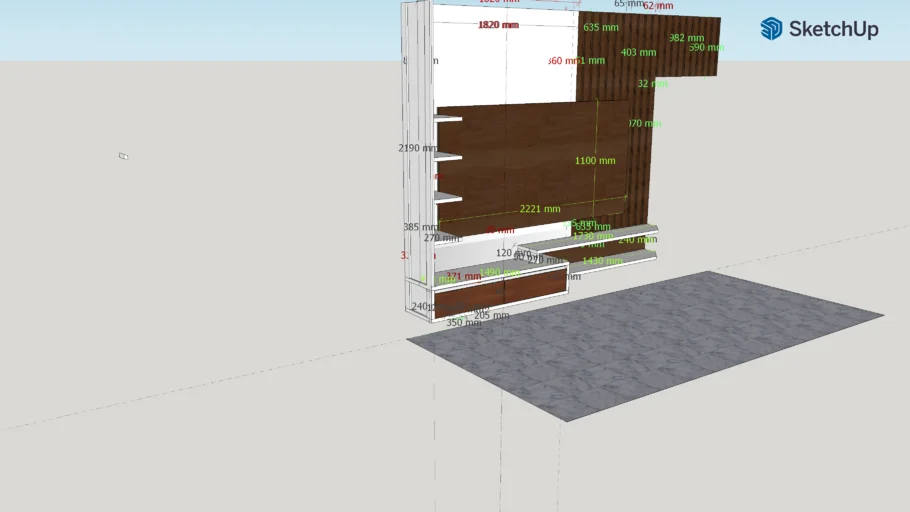Click the fully visible red "1820 mm" dimension
Screen dimensions: 910x512
pos(498,25)
